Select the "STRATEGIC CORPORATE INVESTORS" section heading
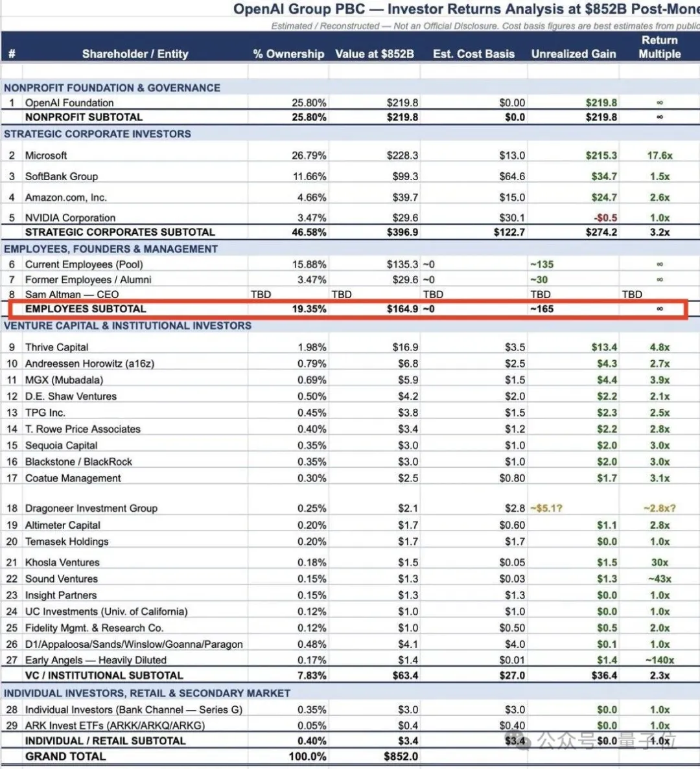The image size is (700, 769). tap(97, 134)
